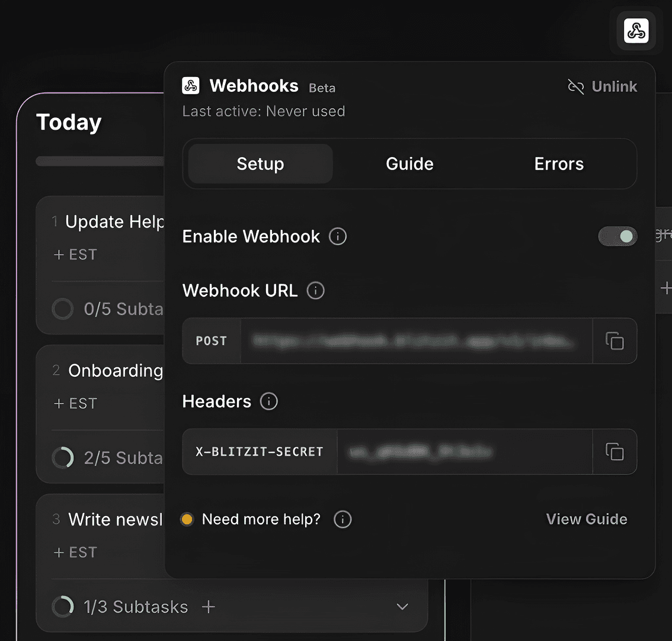Expand the 1/3 Subtasks chevron
672x641 pixels.
pos(402,607)
